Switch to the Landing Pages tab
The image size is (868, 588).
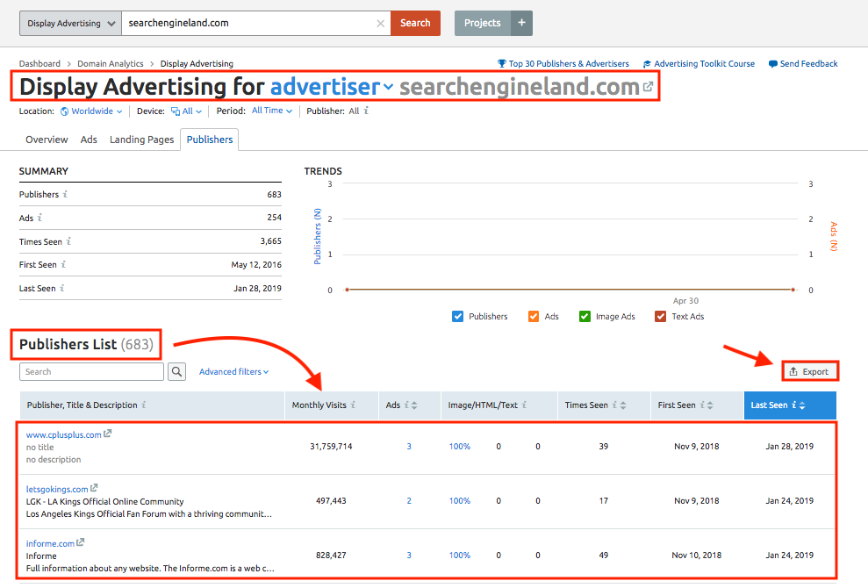pyautogui.click(x=141, y=140)
